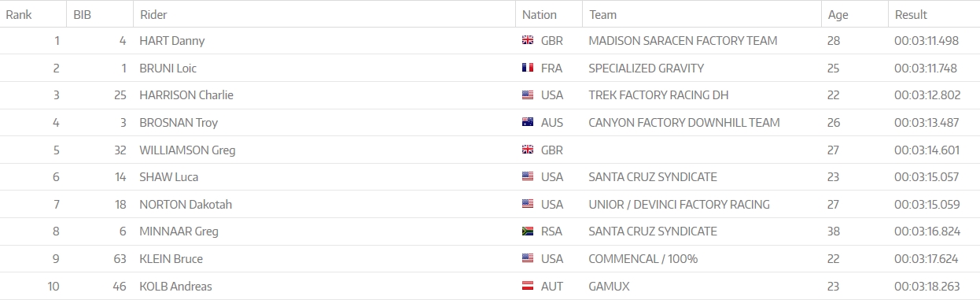Select the Nation column header

point(539,14)
